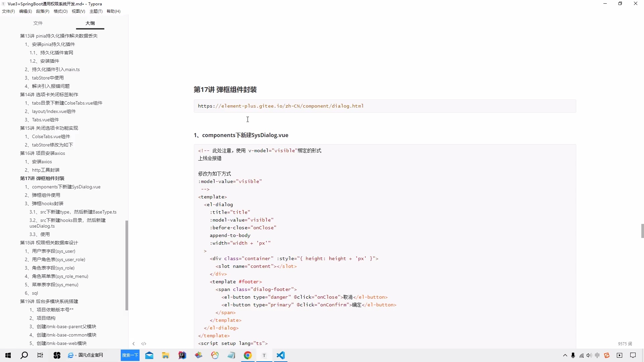This screenshot has width=644, height=362.
Task: Launch Visual Studio Code from the taskbar
Action: (281, 355)
